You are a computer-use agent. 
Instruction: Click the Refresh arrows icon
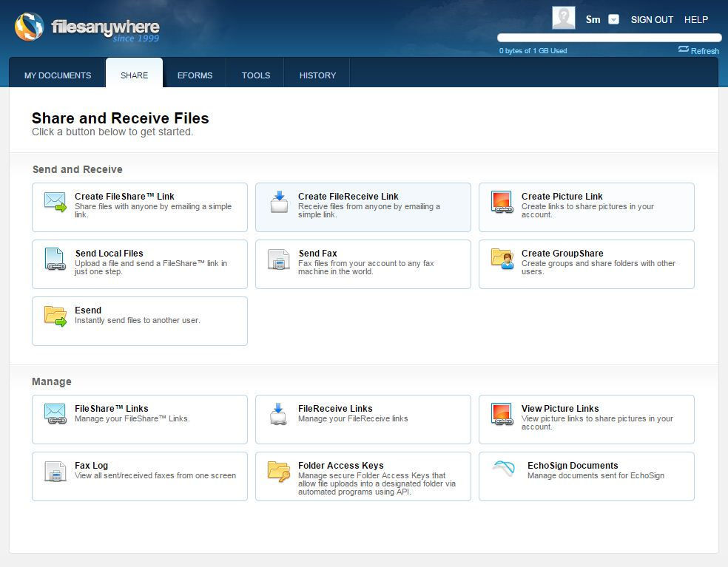click(x=684, y=50)
